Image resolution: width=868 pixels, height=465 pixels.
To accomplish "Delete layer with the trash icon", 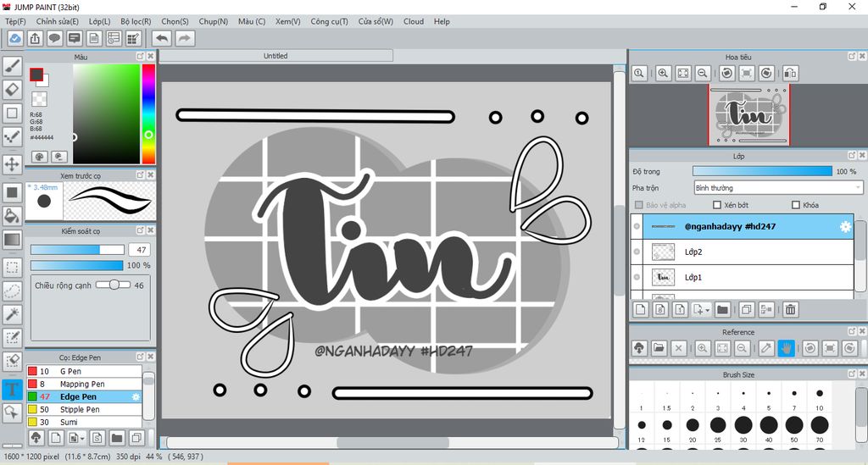I will click(x=791, y=310).
